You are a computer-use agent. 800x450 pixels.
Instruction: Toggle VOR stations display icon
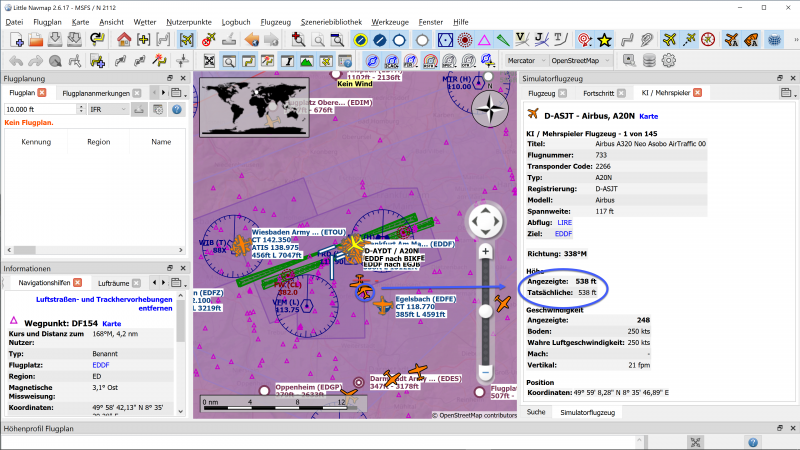point(445,39)
